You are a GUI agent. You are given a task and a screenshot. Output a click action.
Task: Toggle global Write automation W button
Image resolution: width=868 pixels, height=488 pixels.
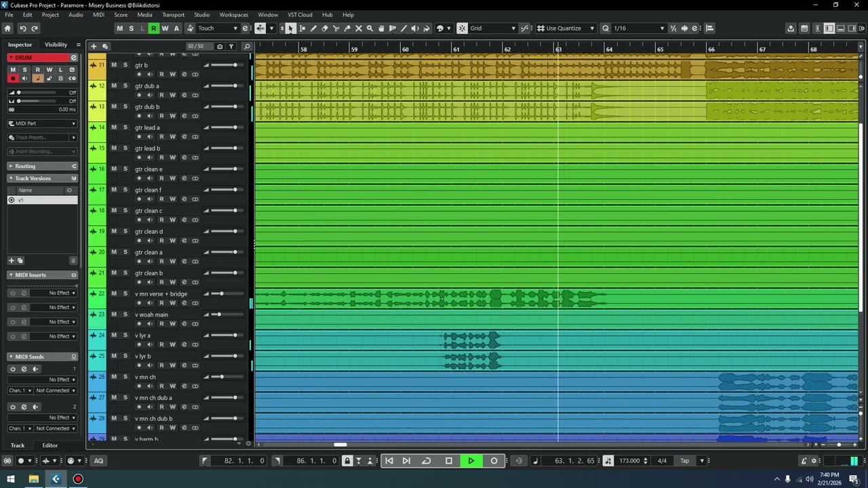click(165, 28)
